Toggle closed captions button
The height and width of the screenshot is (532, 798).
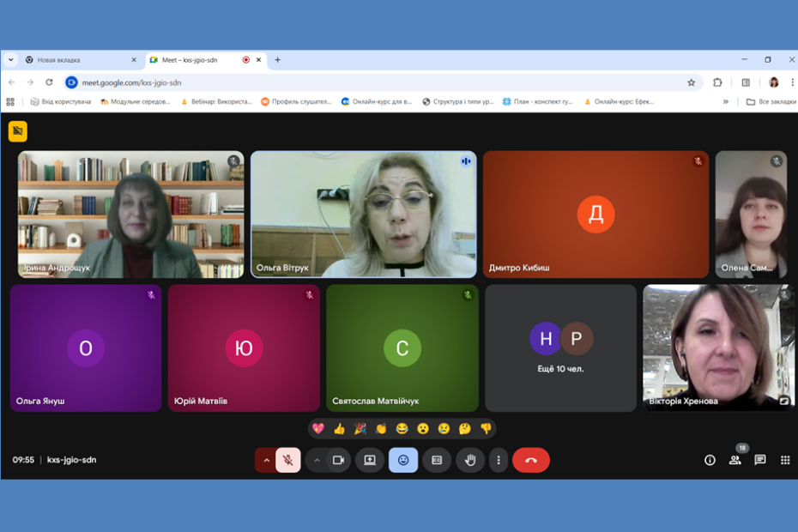click(437, 460)
